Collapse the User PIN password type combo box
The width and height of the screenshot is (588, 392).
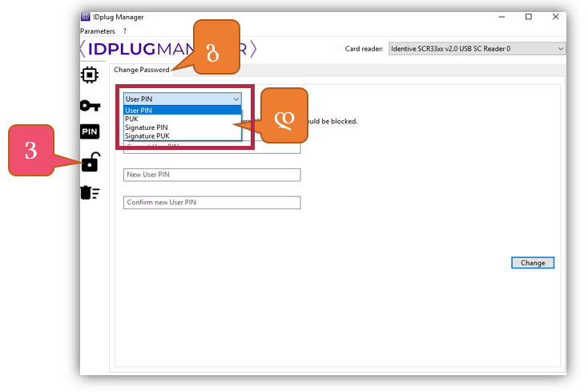(236, 99)
